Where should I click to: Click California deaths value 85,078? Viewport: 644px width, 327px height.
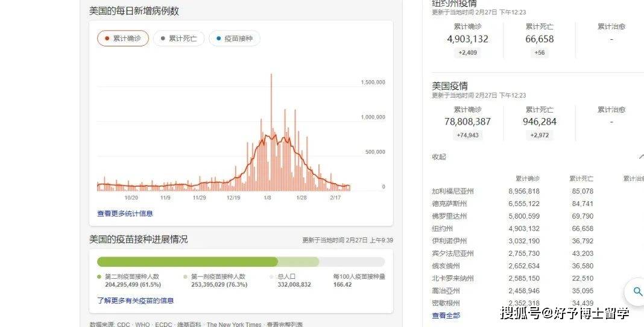tap(582, 191)
